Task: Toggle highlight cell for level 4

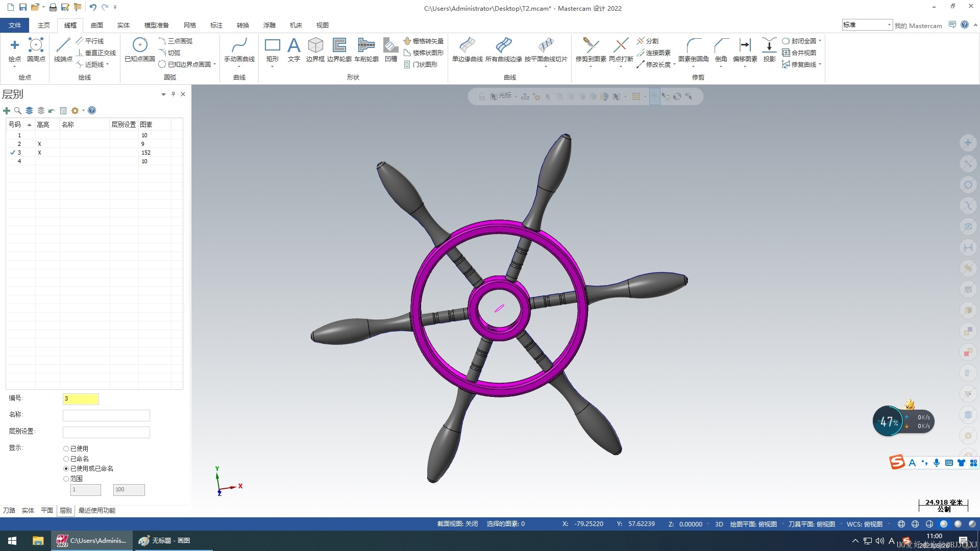Action: coord(47,161)
